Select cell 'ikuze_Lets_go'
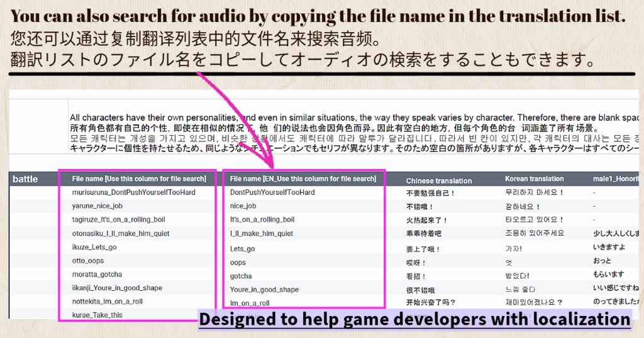The image size is (644, 338). (94, 247)
